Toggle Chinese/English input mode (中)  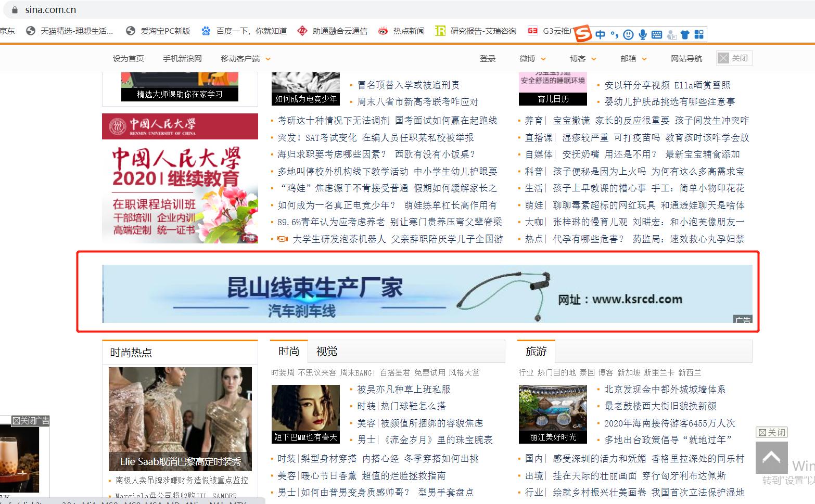600,34
